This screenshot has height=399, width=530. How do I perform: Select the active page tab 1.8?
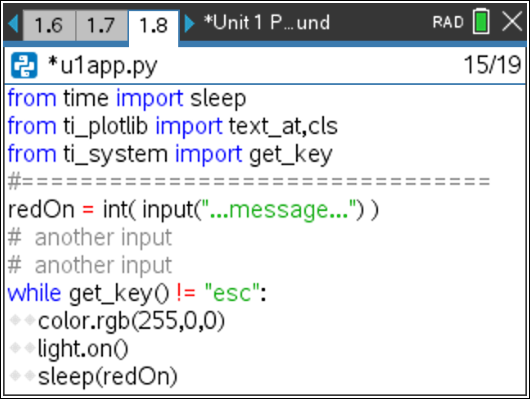pyautogui.click(x=153, y=26)
